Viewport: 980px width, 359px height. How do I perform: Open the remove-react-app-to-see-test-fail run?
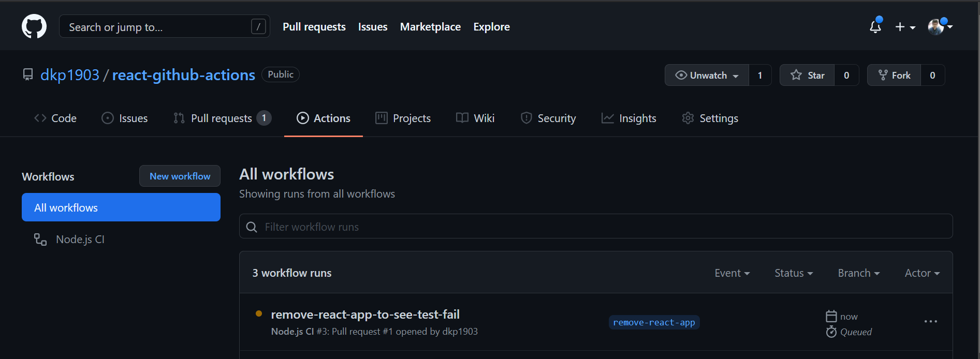click(x=365, y=315)
